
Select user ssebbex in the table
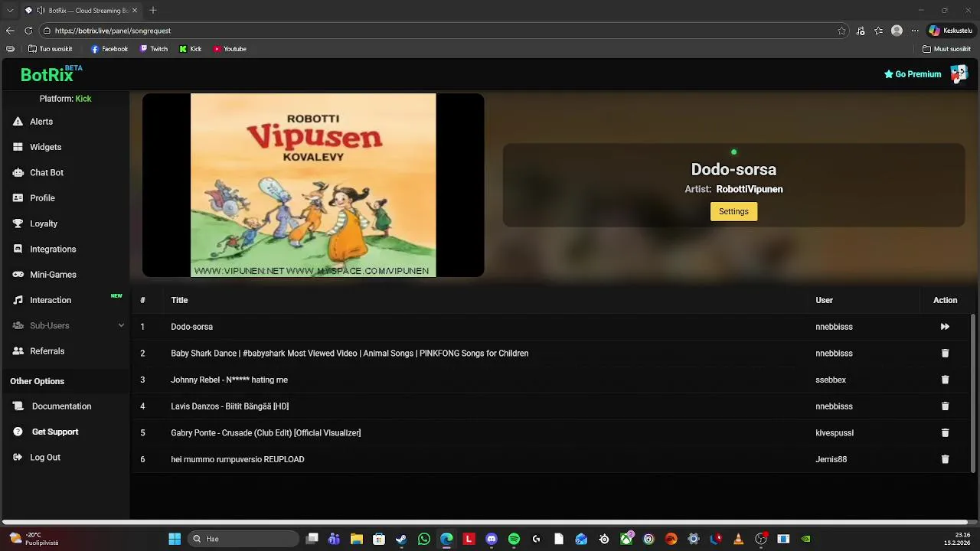[x=831, y=380]
